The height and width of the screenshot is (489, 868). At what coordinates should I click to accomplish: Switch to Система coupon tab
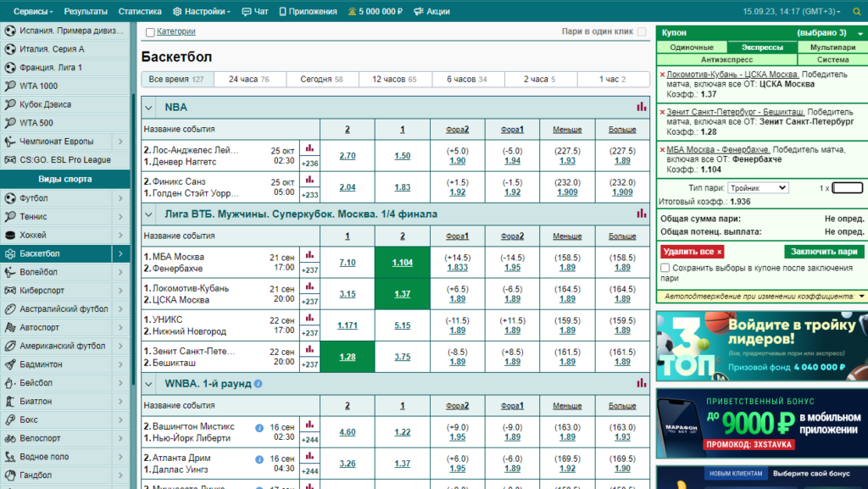[832, 59]
